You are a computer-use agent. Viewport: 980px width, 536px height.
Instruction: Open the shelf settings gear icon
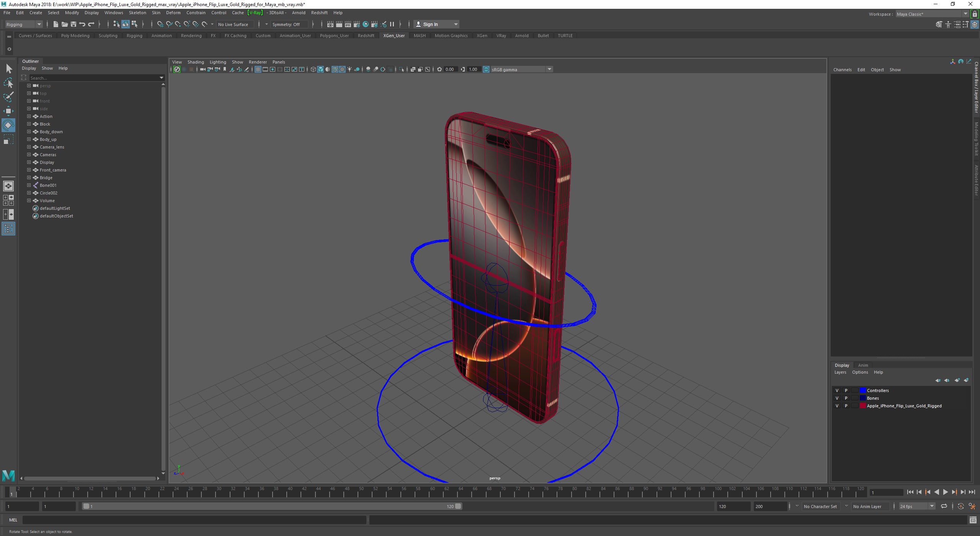coord(9,49)
